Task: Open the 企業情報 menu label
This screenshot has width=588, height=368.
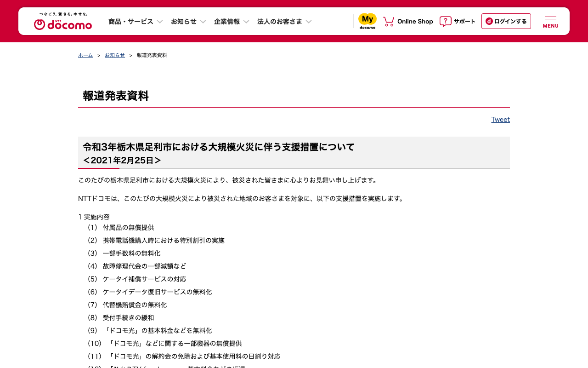Action: 227,22
